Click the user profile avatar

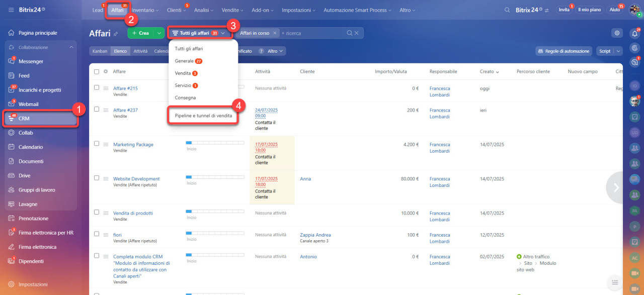pos(634,10)
